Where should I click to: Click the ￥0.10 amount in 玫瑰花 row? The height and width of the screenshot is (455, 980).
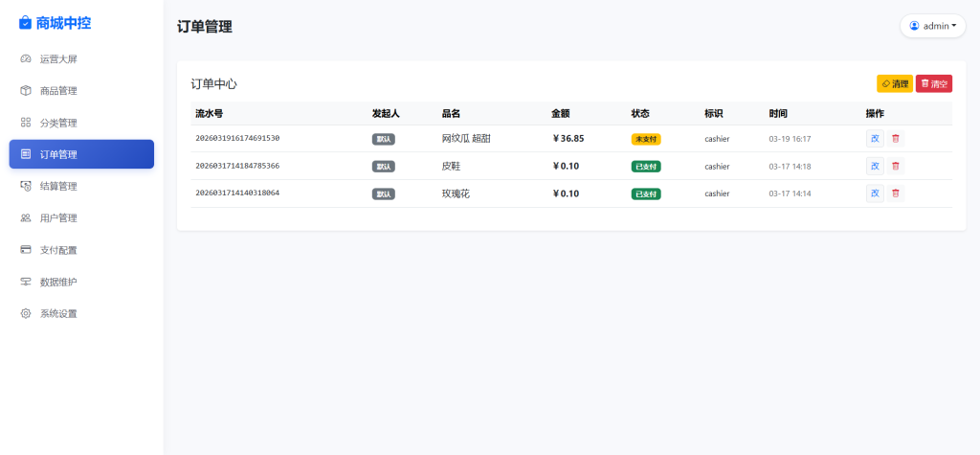click(566, 193)
